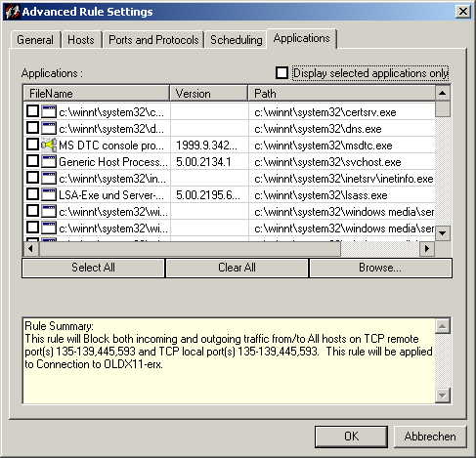Click the inetinfo.exe application icon
Screen dimensions: 476x458
coord(49,178)
